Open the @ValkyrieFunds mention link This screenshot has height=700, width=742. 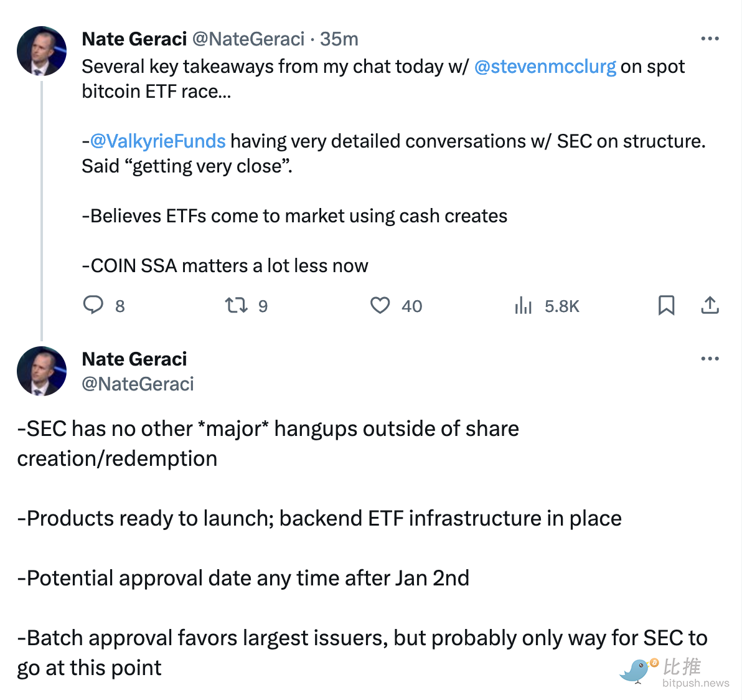[157, 141]
